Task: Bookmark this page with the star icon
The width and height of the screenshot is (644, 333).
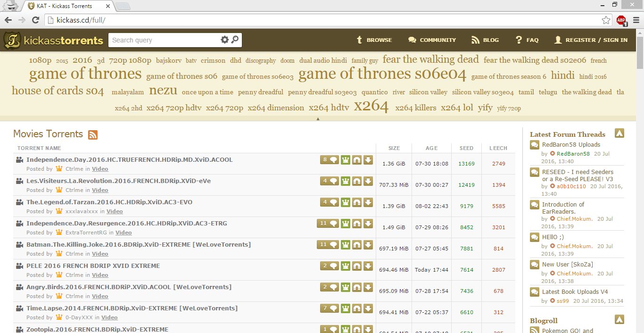Action: tap(606, 20)
